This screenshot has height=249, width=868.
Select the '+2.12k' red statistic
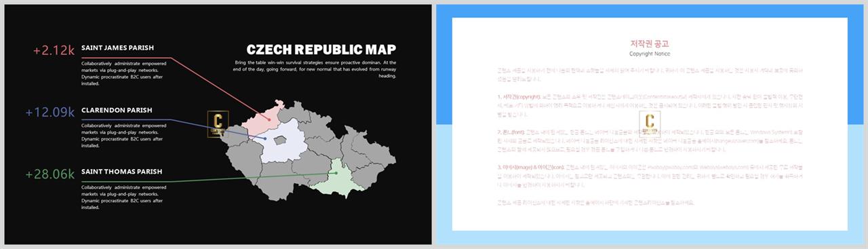(54, 50)
